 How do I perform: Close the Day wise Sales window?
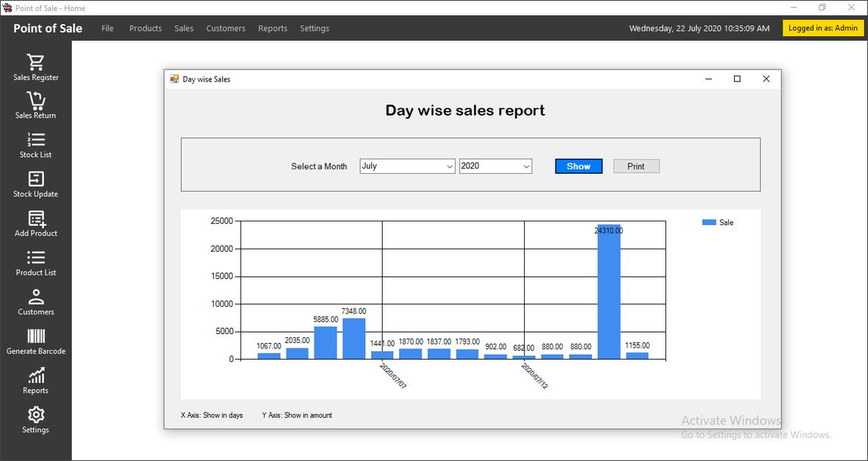[766, 79]
